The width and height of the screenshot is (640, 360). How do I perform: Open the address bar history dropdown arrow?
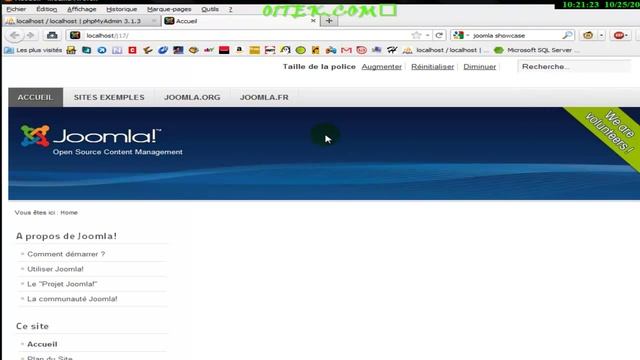click(x=427, y=36)
